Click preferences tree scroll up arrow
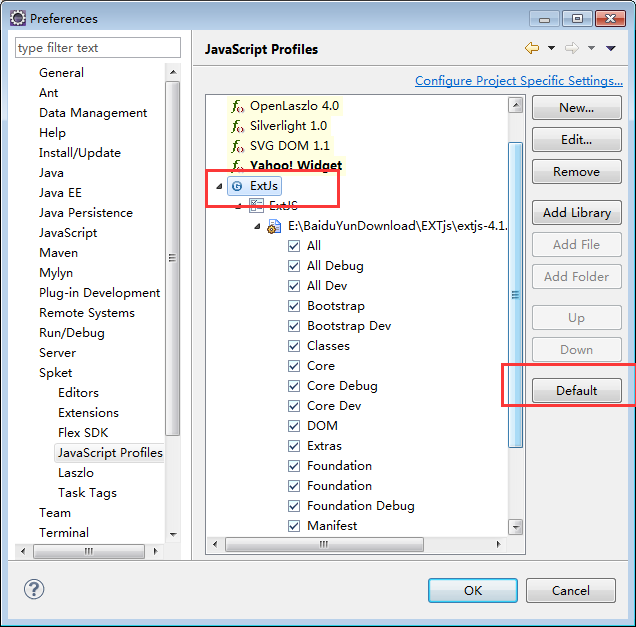Screen dimensions: 636x627 [x=173, y=72]
